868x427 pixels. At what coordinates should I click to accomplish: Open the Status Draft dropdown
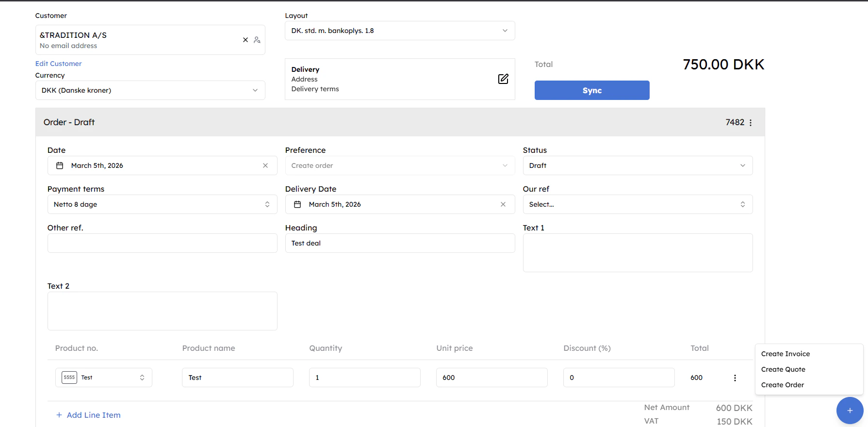click(x=638, y=165)
